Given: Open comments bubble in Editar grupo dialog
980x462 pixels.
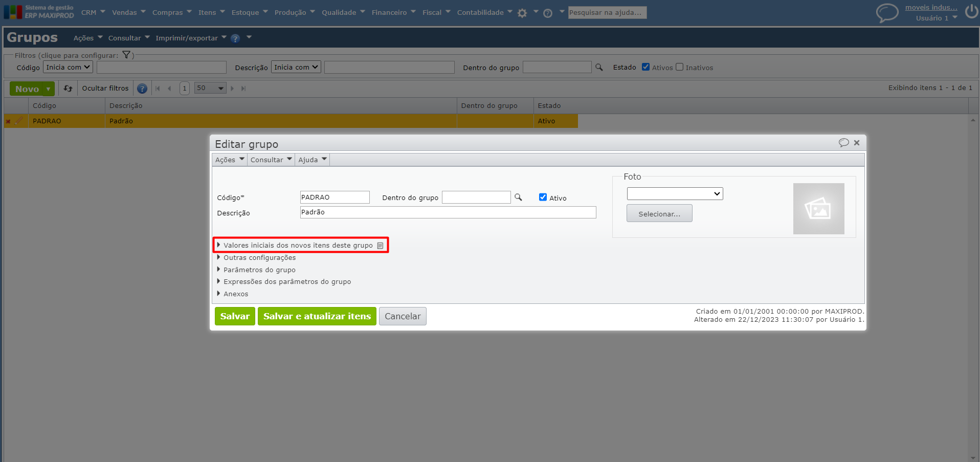Looking at the screenshot, I should [x=844, y=143].
